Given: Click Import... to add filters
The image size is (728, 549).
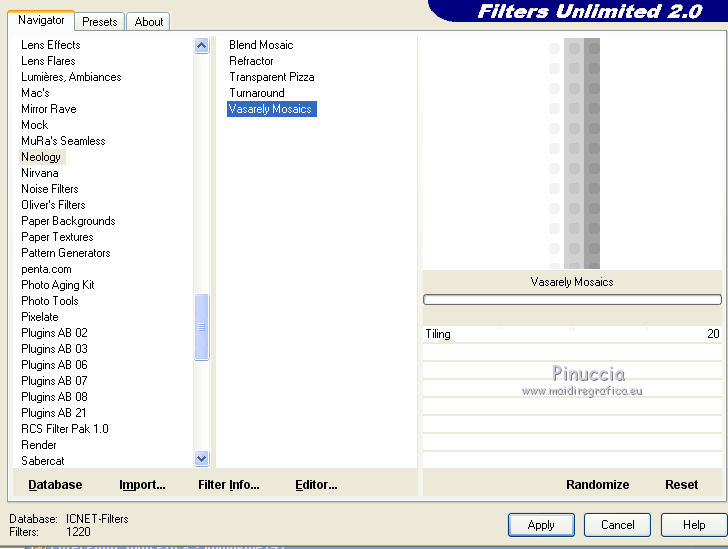Looking at the screenshot, I should tap(142, 484).
